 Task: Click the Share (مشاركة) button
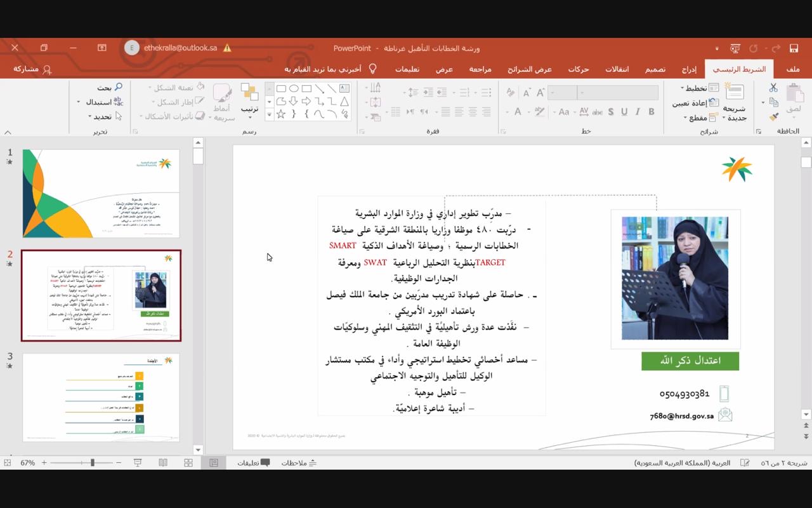(32, 69)
